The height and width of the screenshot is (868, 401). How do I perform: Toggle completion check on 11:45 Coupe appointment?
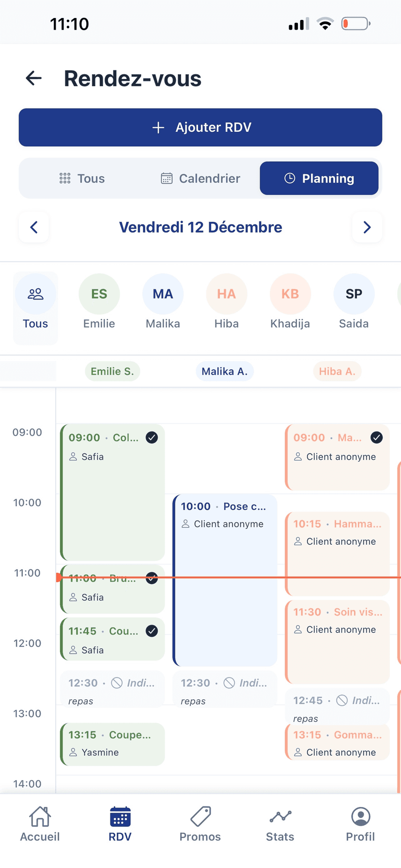[x=152, y=631]
